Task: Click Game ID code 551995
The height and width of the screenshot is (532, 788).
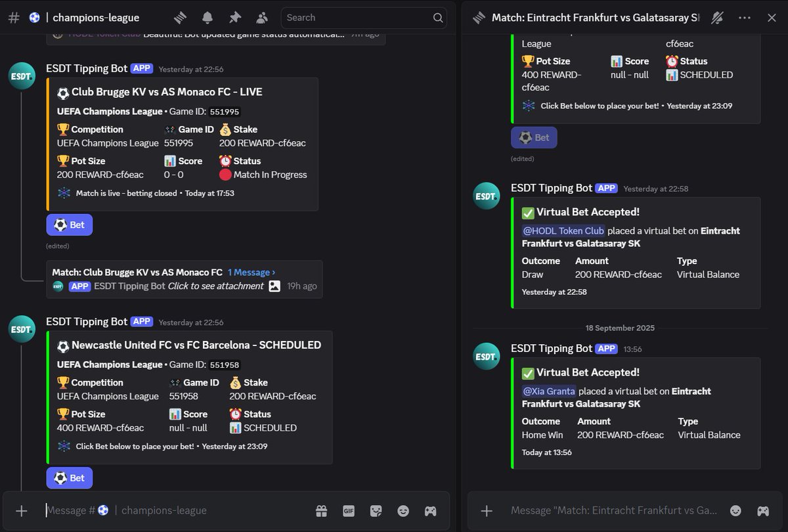Action: pos(225,112)
